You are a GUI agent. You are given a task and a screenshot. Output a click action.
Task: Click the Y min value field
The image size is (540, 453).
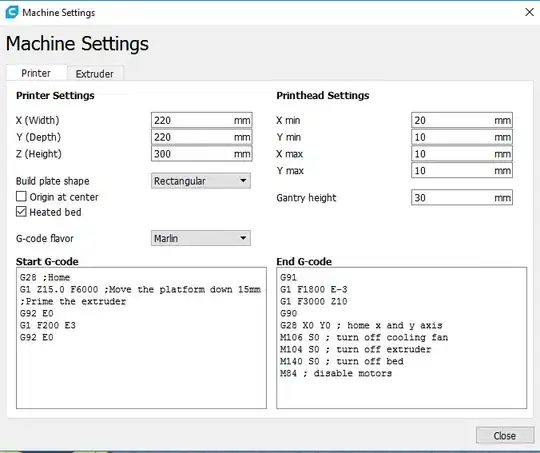pos(462,137)
